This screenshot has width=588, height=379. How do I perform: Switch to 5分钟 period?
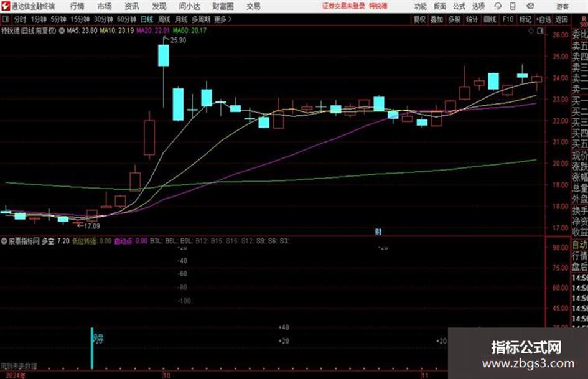tap(58, 19)
